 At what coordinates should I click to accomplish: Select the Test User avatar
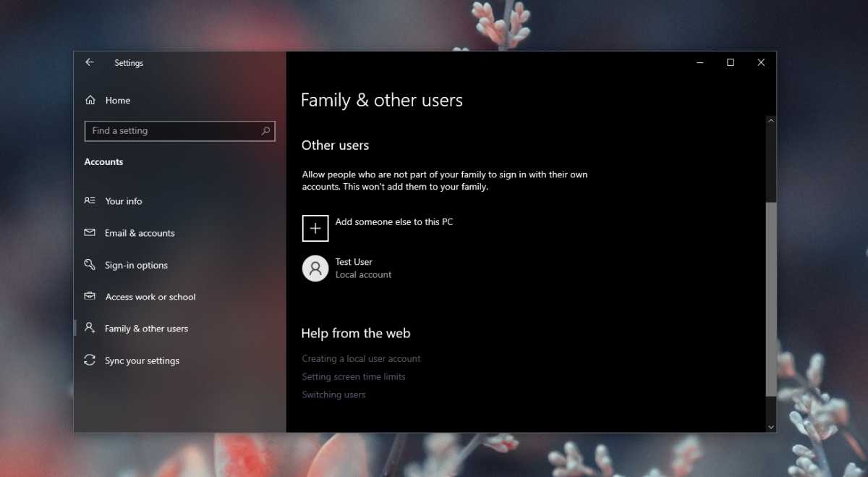(x=315, y=269)
